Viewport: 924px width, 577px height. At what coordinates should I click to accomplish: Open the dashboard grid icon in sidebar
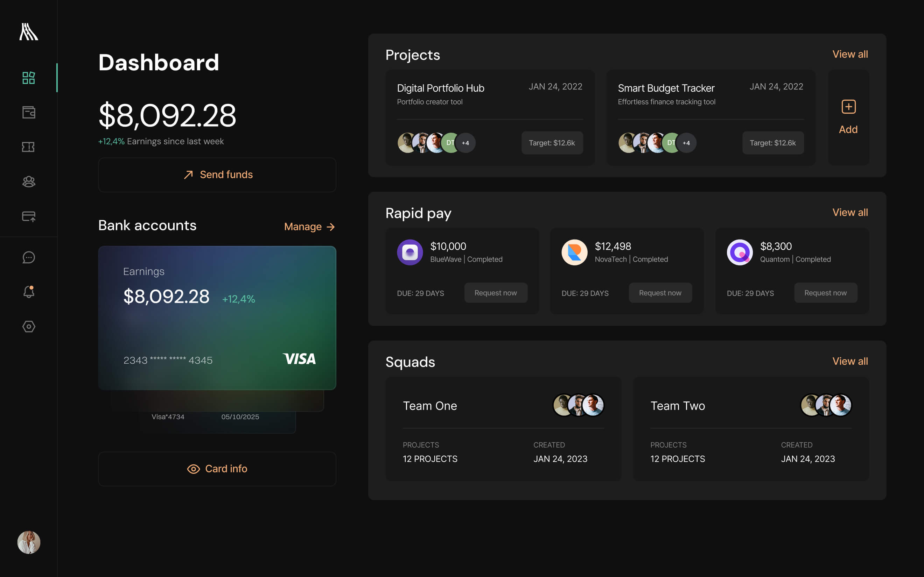(29, 78)
